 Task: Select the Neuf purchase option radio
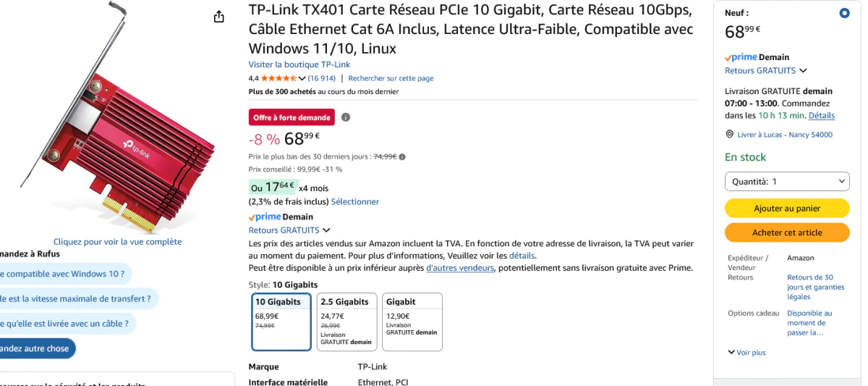[844, 14]
